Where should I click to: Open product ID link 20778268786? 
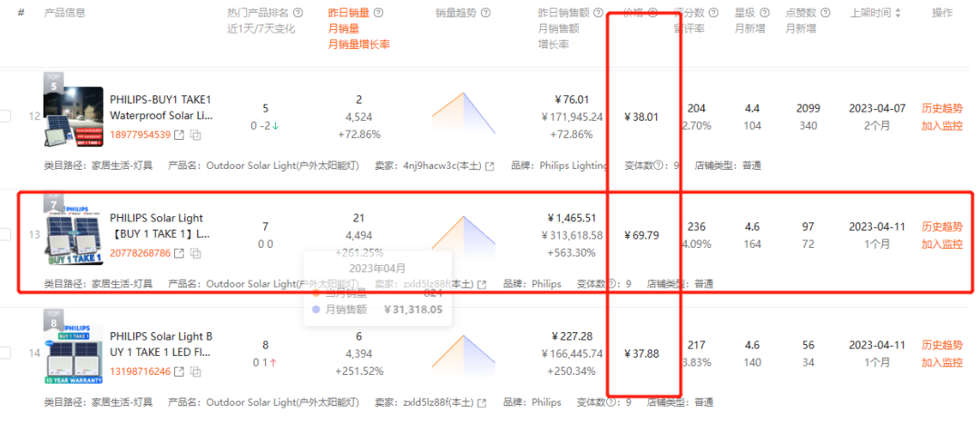140,253
